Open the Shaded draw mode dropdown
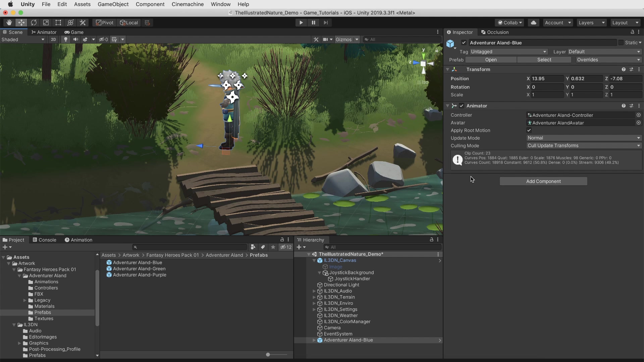Screen dimensions: 644x362 (x=23, y=40)
